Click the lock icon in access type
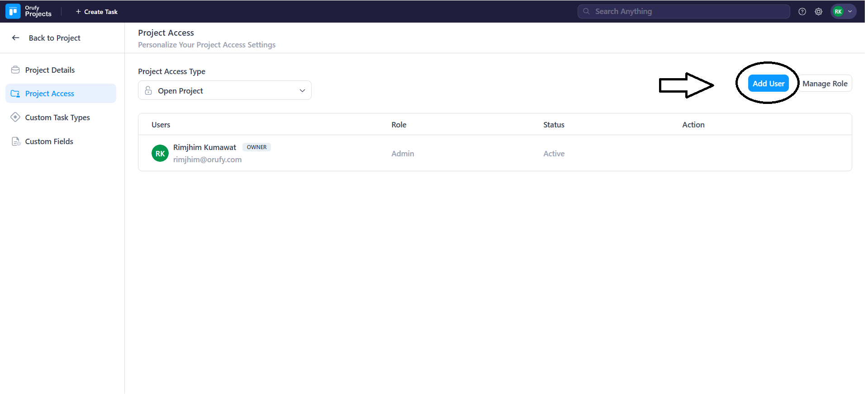This screenshot has height=394, width=868. tap(148, 91)
